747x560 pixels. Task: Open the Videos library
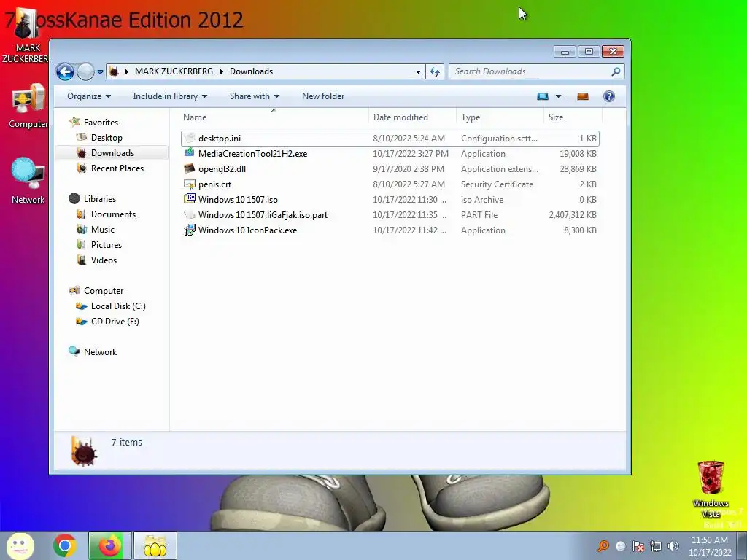tap(104, 260)
